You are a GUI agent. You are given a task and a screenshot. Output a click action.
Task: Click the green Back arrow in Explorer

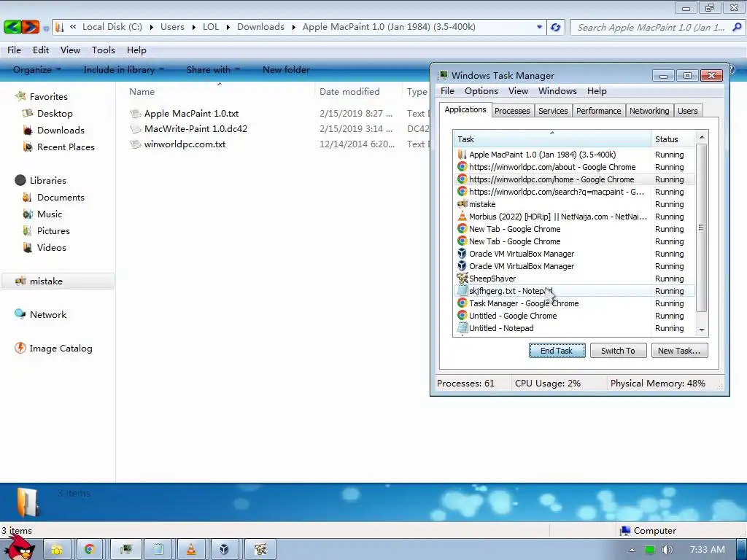(x=12, y=27)
